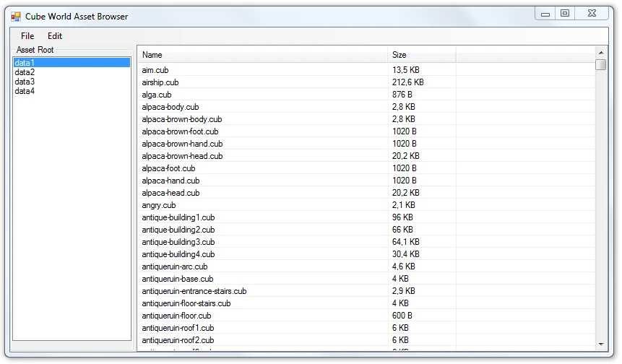This screenshot has width=622, height=364.
Task: Select the antiqueruin-floor-stairs.cub file
Action: coord(186,304)
